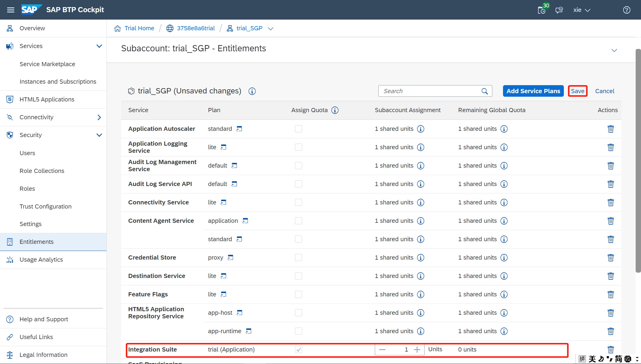
Task: Open the help question mark in the header
Action: [627, 10]
